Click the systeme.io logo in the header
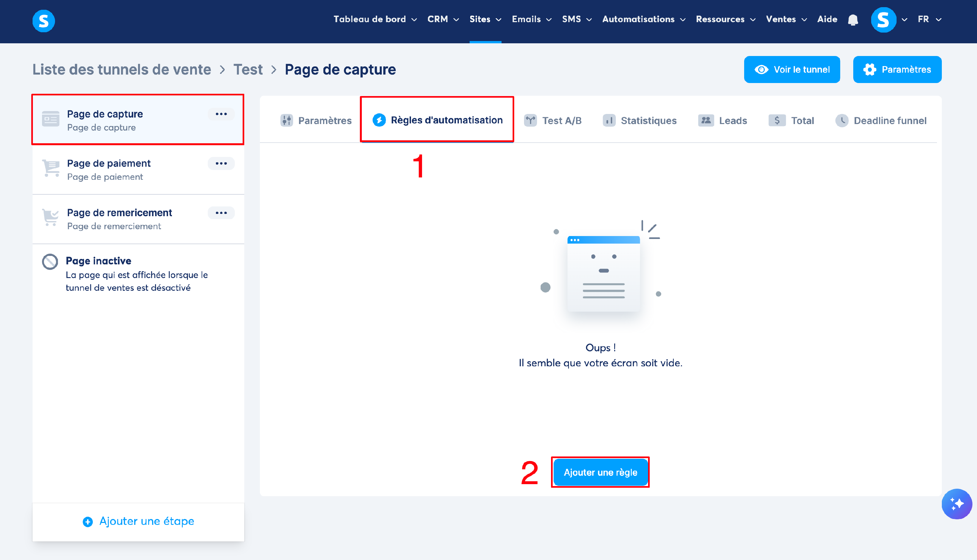Viewport: 977px width, 560px height. click(43, 21)
